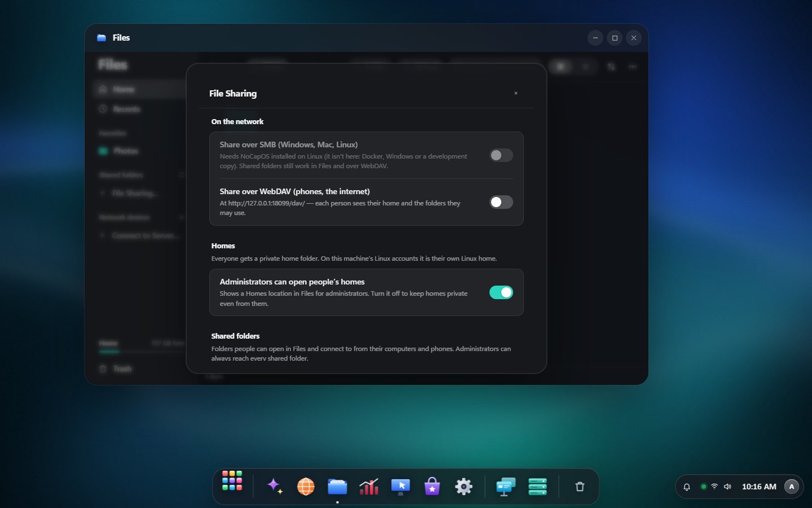812x508 pixels.
Task: Click the 10:16 AM clock
Action: [759, 487]
